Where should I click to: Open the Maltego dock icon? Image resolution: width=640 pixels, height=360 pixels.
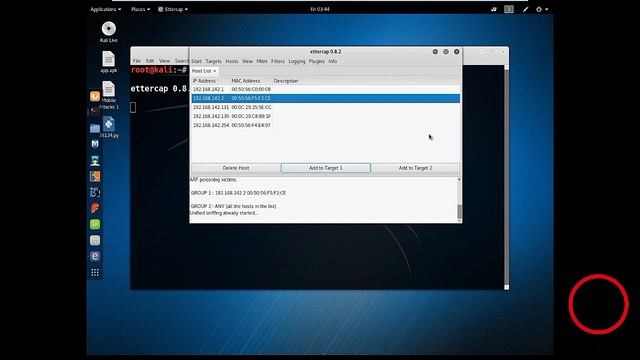tap(95, 192)
